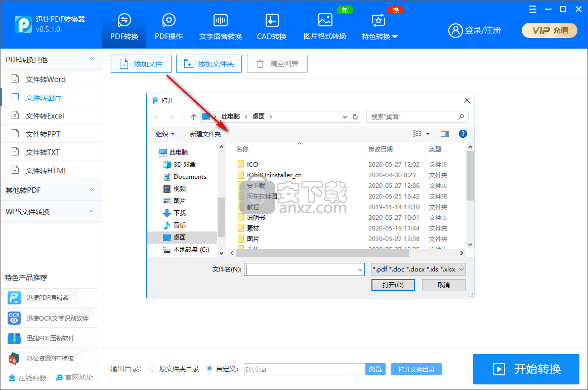Select 文件转Word in sidebar

51,79
